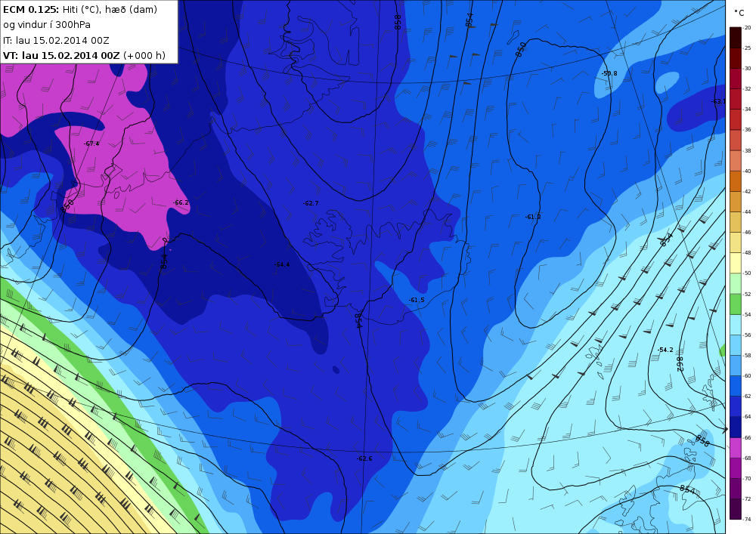
Task: Click the salmon swatch between -38 and -40
Action: [x=736, y=161]
